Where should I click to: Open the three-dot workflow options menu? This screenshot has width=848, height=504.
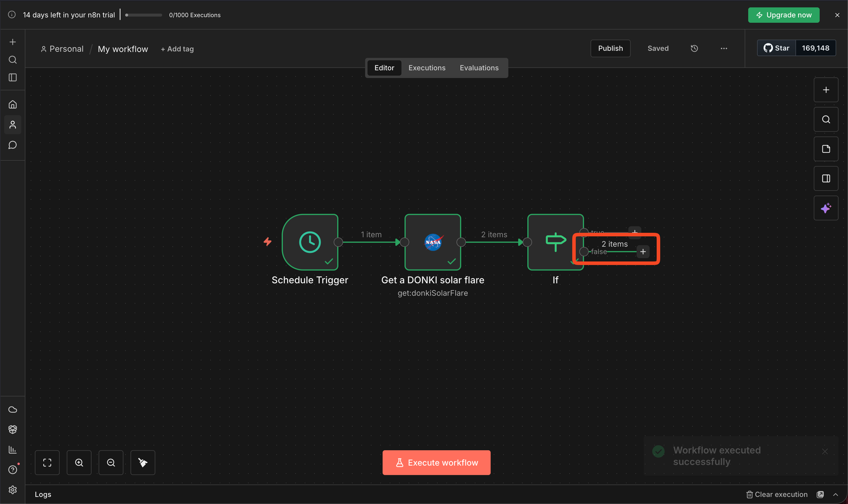[723, 49]
